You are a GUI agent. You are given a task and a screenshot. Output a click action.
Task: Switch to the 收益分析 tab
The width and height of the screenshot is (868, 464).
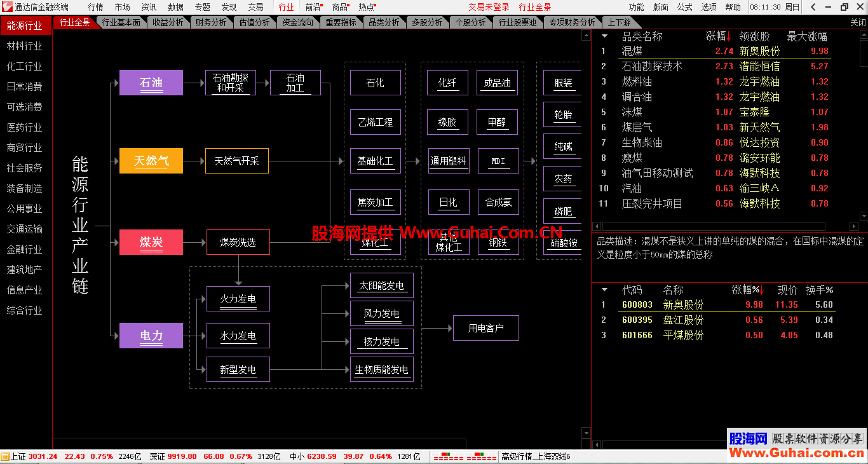coord(168,22)
